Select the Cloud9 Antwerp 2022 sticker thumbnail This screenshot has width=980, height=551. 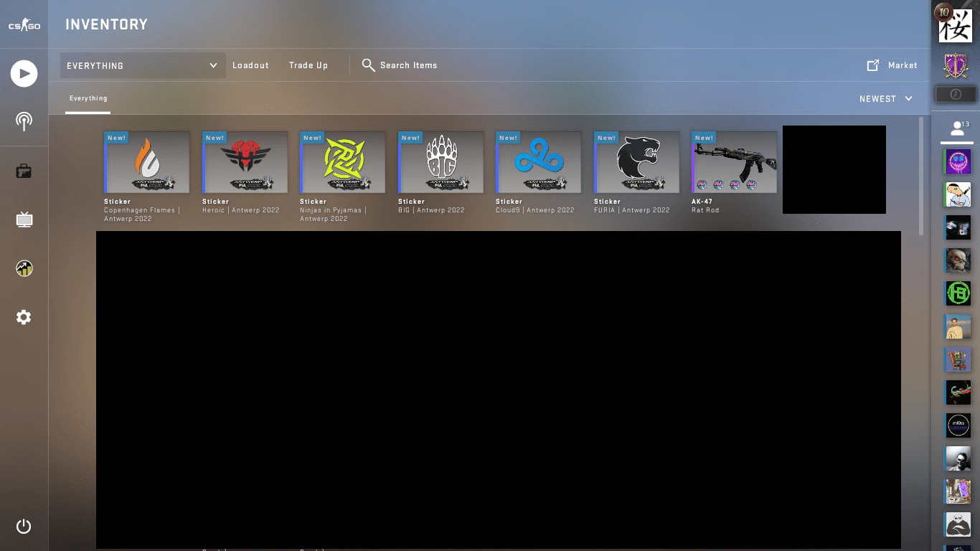pos(539,162)
